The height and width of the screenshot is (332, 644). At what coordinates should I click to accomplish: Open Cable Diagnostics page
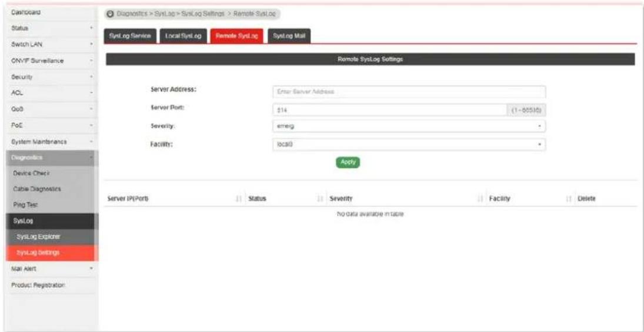point(51,189)
